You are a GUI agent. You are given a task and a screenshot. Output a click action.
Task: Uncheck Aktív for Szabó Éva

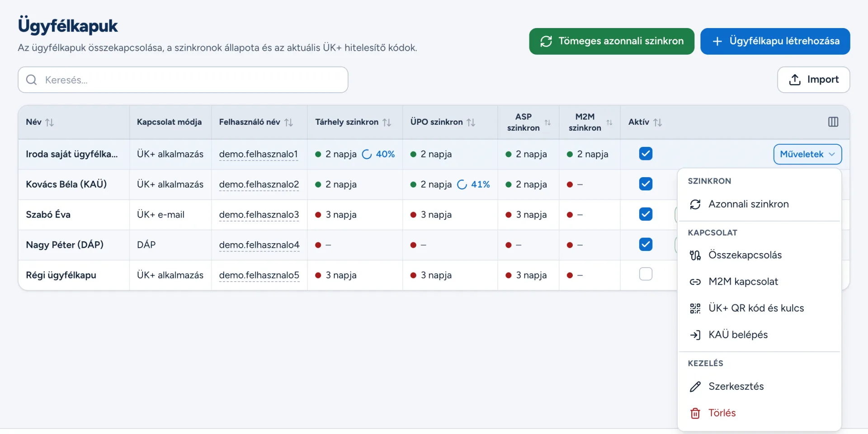coord(646,214)
